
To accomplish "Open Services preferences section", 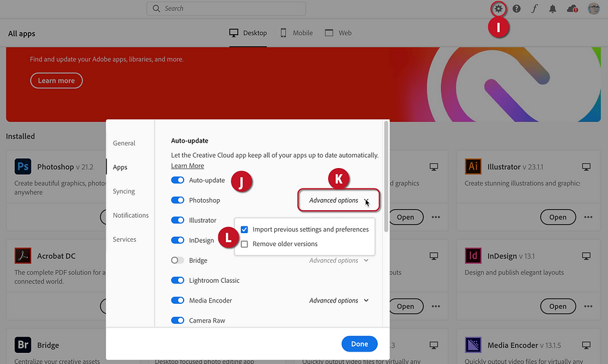I will pyautogui.click(x=125, y=239).
